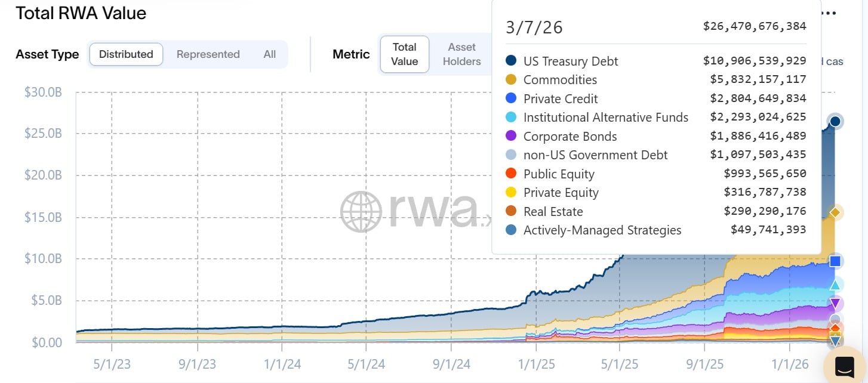Switch to the Asset Holders metric tab
Screen dimensions: 868x383
coord(461,54)
